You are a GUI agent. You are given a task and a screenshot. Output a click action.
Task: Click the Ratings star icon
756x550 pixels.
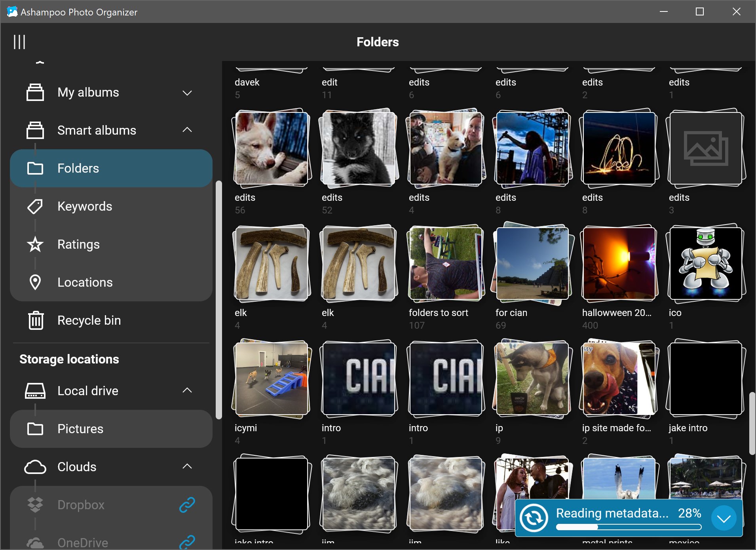[35, 244]
